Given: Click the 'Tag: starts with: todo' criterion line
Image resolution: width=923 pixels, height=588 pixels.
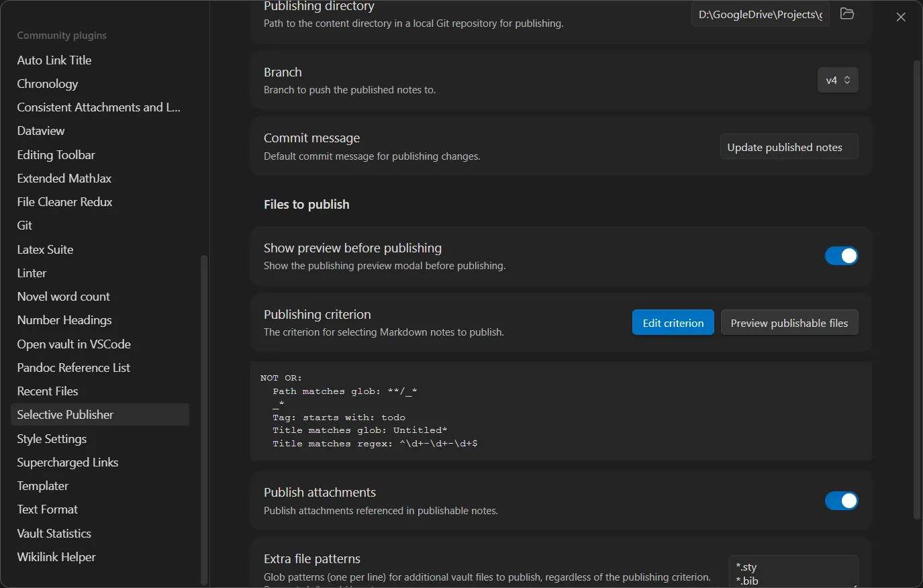Looking at the screenshot, I should (x=339, y=418).
